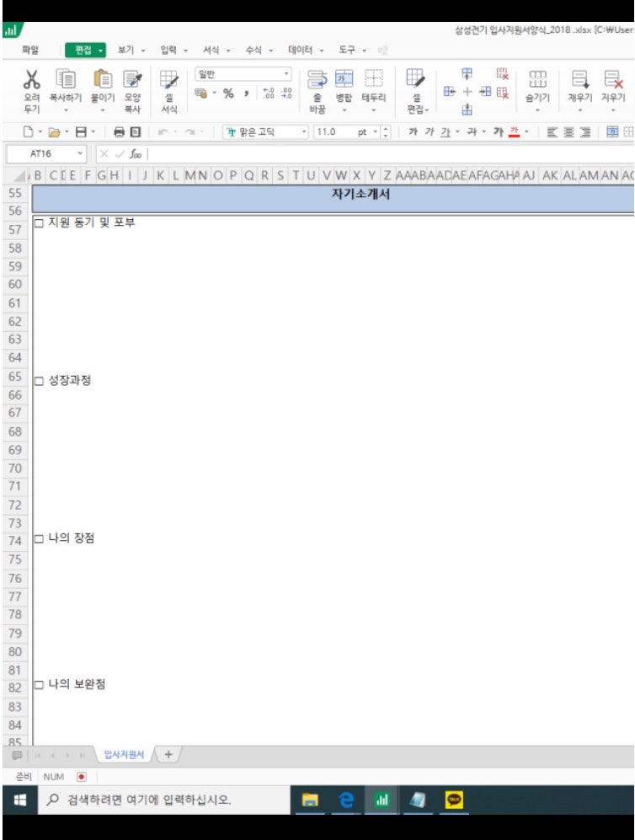Click the red font color 가 swatch

(513, 132)
